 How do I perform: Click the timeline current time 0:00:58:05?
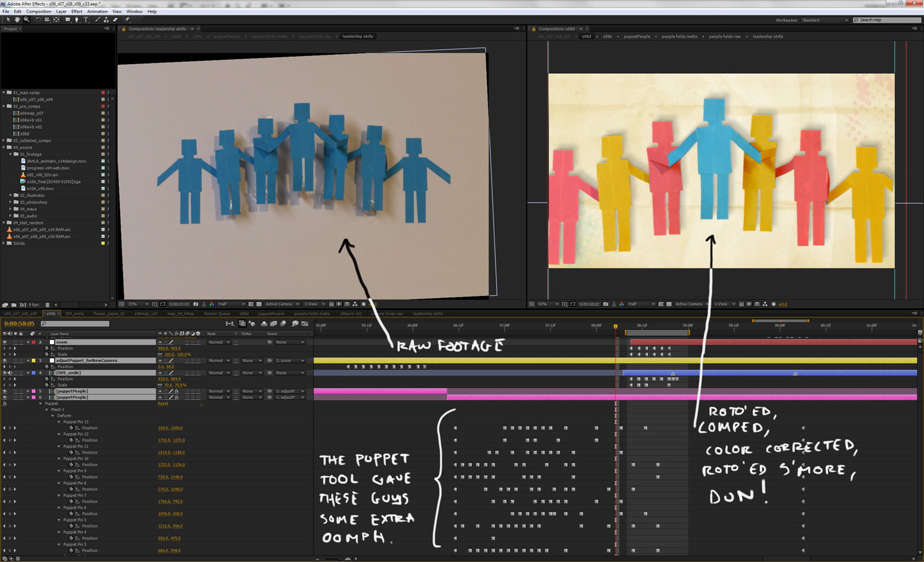coord(20,324)
